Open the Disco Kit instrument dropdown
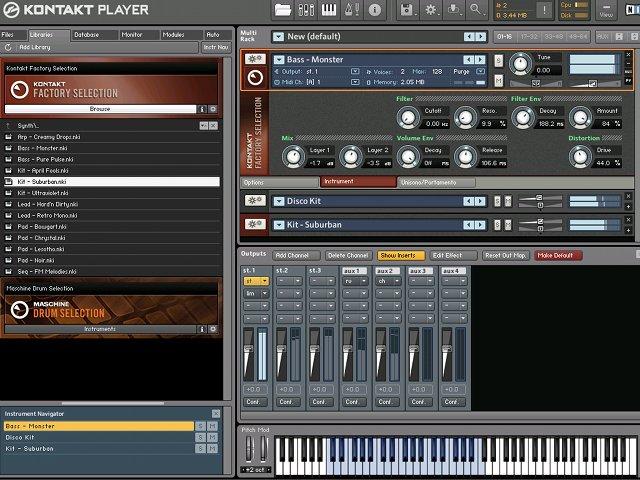640x480 pixels. click(x=279, y=201)
